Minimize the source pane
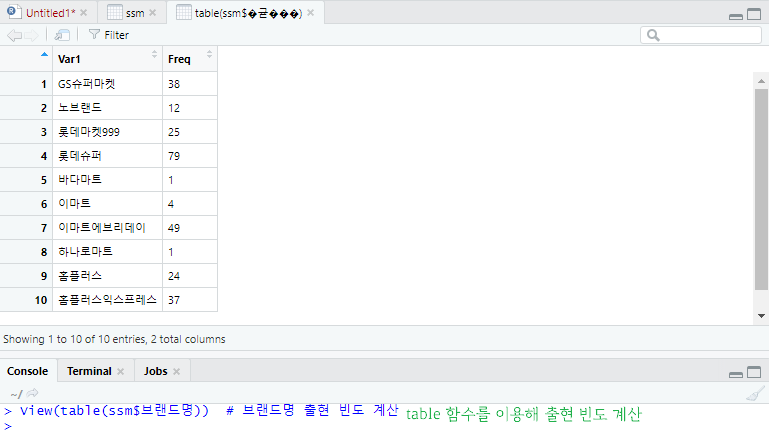 pyautogui.click(x=736, y=16)
